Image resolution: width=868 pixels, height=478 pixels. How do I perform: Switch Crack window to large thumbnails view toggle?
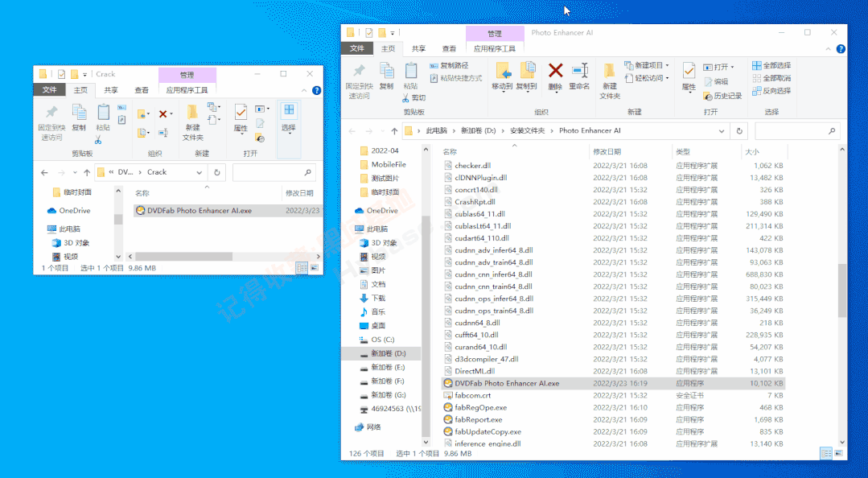[x=314, y=268]
